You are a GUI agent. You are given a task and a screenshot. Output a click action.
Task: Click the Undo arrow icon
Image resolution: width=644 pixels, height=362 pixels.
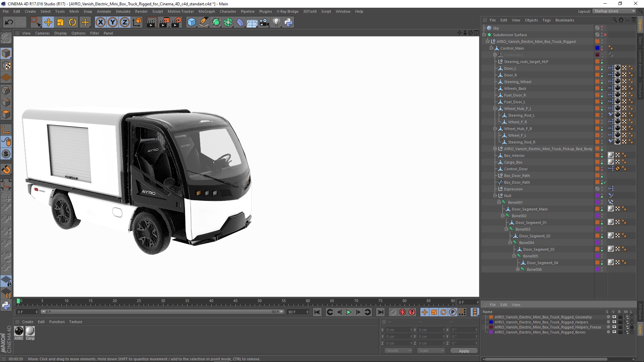[9, 22]
